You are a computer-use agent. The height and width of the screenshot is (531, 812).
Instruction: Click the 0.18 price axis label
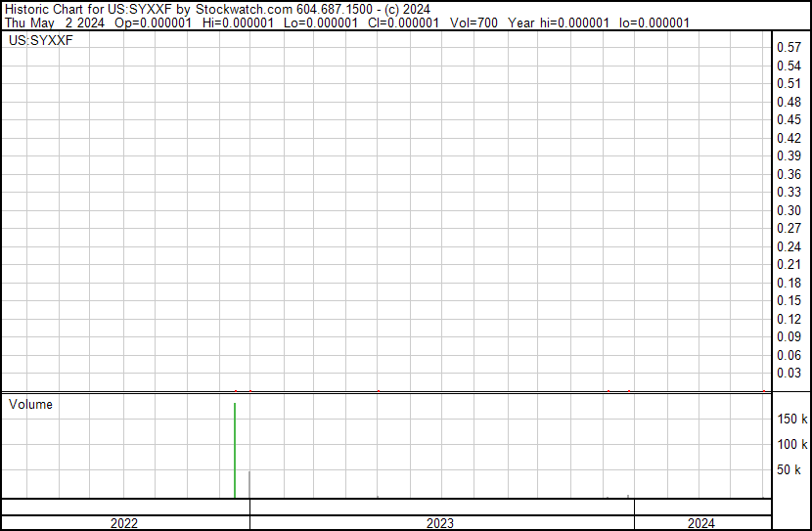coord(789,283)
